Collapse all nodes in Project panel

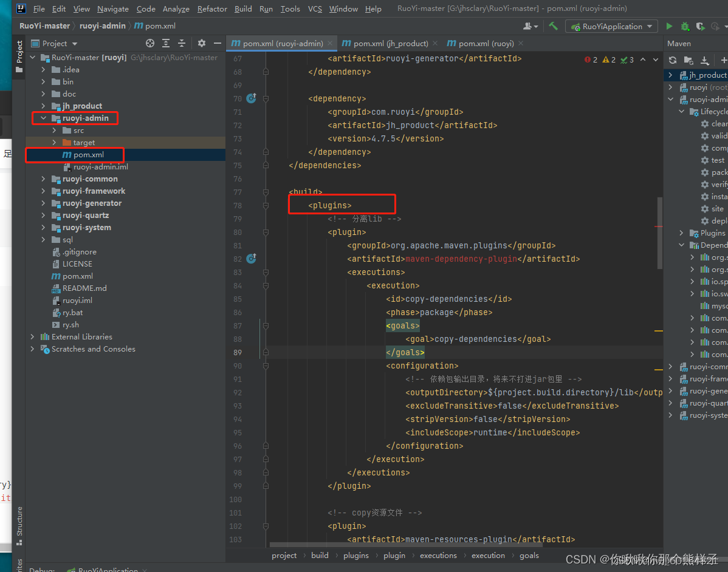pyautogui.click(x=182, y=43)
